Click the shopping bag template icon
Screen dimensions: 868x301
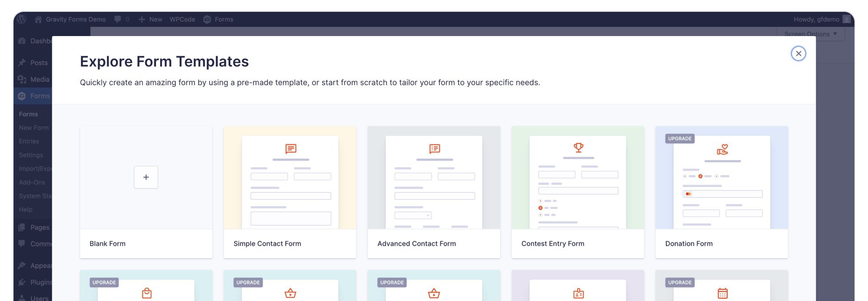(x=147, y=293)
